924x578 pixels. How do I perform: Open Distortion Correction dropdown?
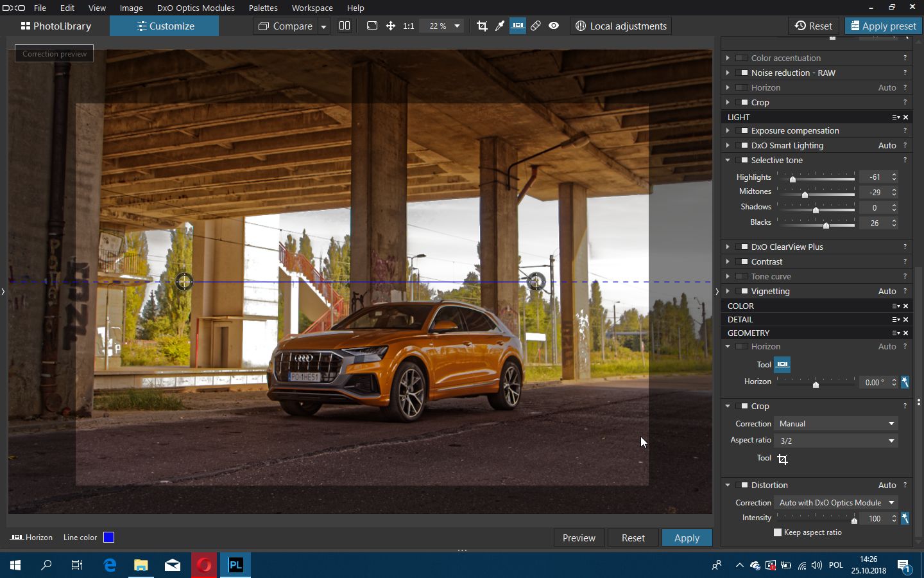[837, 503]
